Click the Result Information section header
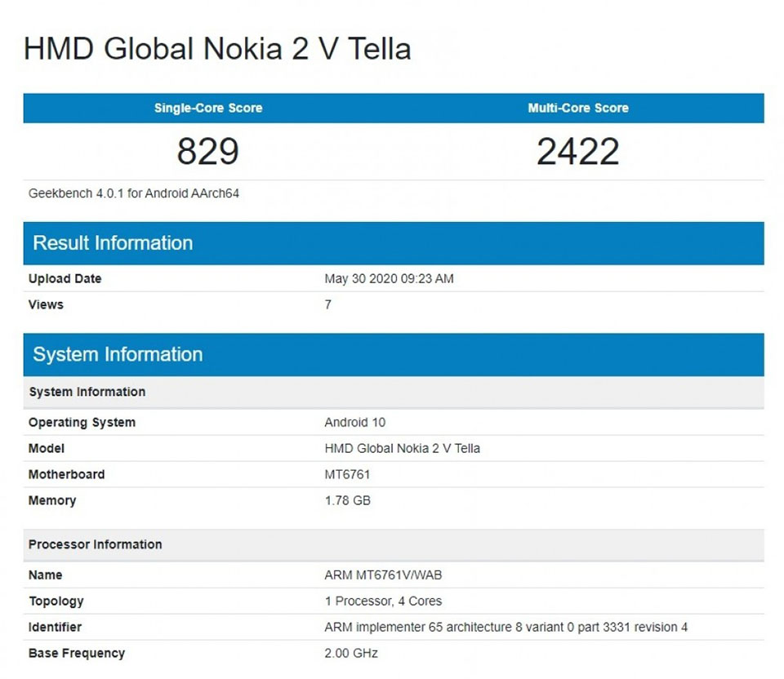This screenshot has width=784, height=679. [x=113, y=242]
